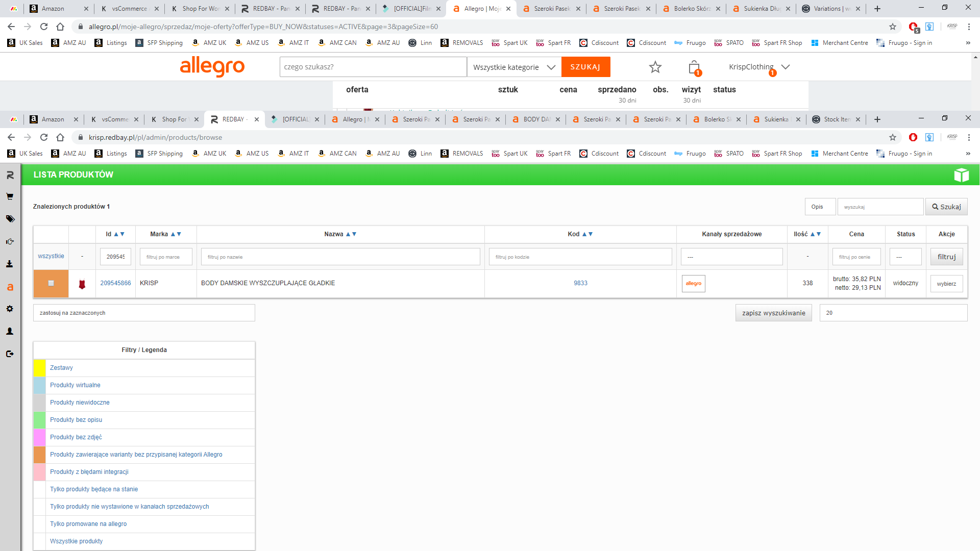Click the white box icon in green header
The image size is (980, 551).
(961, 175)
